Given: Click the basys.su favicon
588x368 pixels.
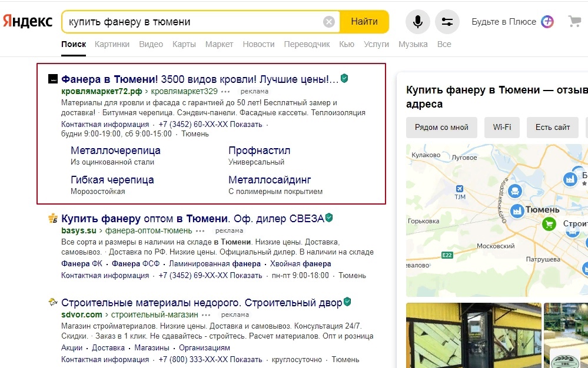Looking at the screenshot, I should [x=53, y=218].
